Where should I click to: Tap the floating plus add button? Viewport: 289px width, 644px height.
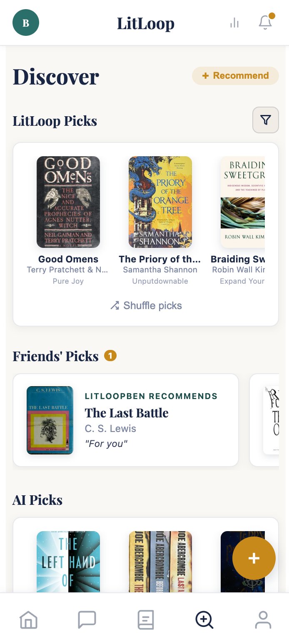pos(254,558)
